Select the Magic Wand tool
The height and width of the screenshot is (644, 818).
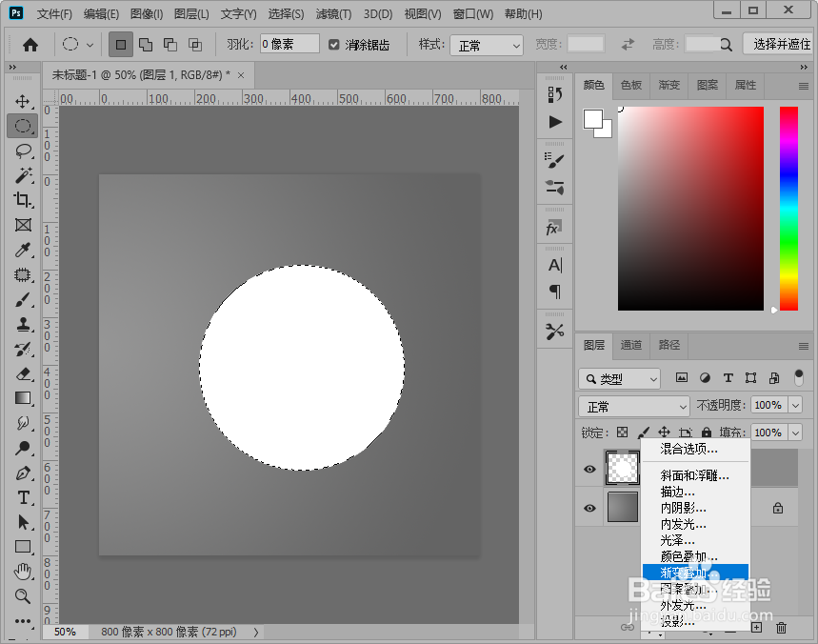click(x=23, y=175)
